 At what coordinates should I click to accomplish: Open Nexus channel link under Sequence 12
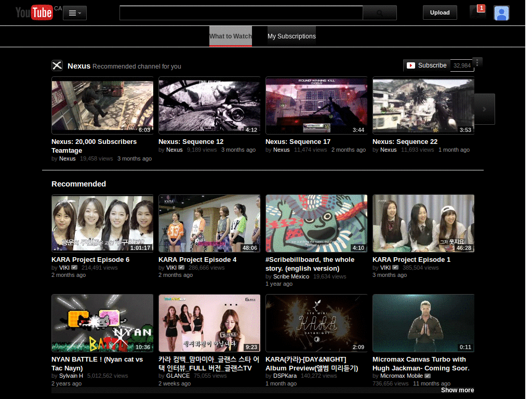pyautogui.click(x=175, y=150)
